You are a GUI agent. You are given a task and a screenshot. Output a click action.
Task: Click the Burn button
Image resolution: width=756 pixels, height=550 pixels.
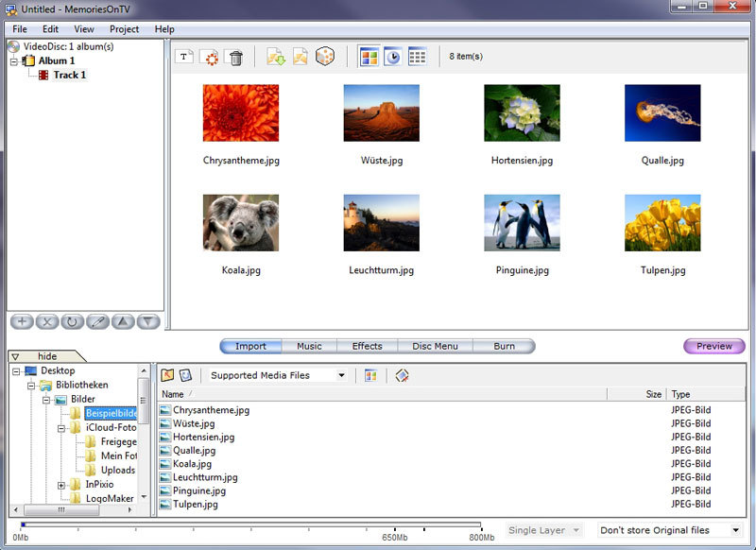tap(504, 346)
